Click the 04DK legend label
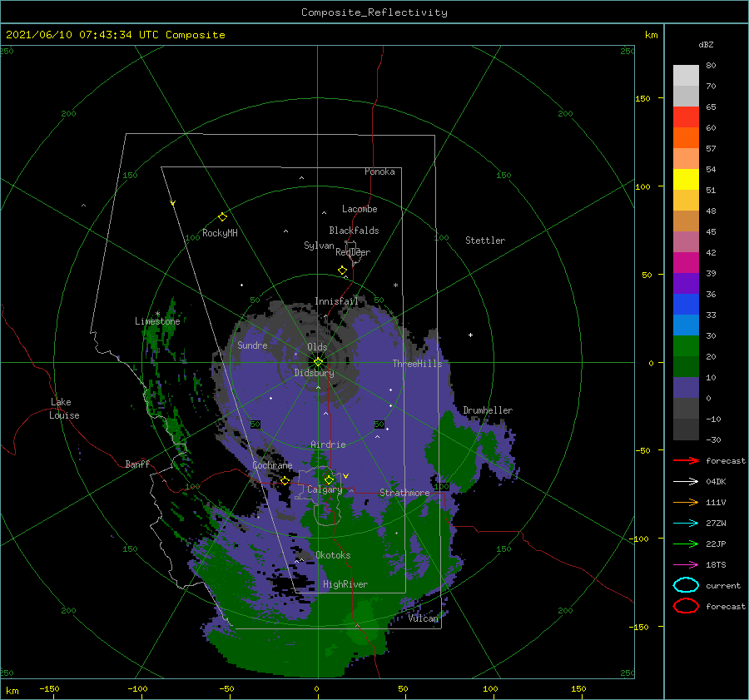Viewport: 749px width, 700px height. 716,482
